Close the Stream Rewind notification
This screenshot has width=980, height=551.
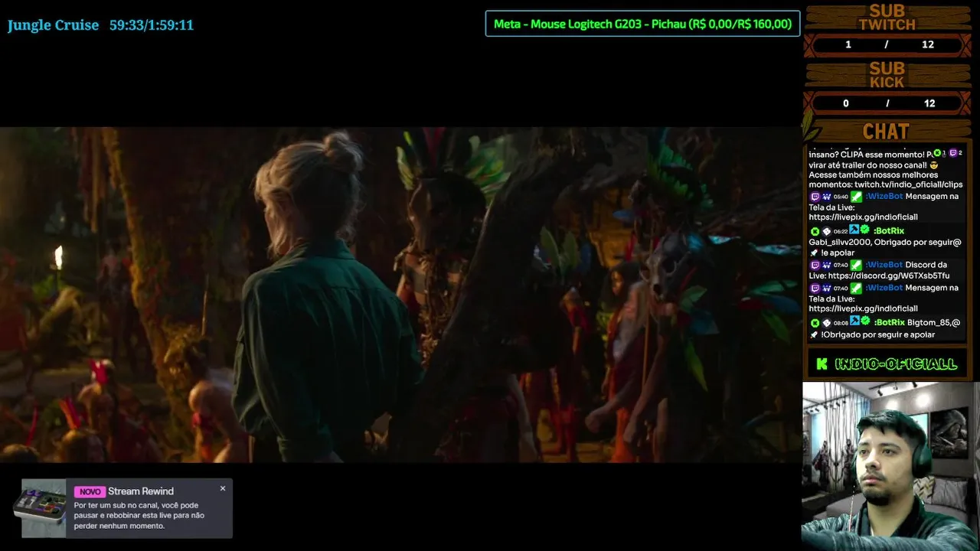[223, 488]
